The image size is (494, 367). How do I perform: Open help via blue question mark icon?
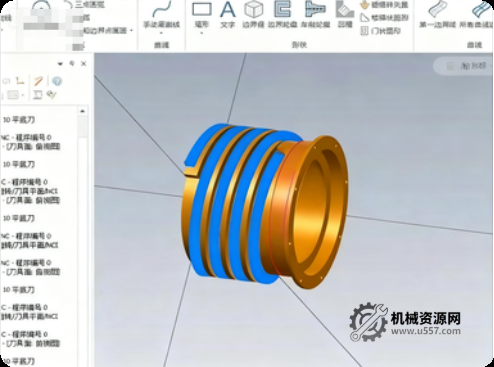[57, 81]
